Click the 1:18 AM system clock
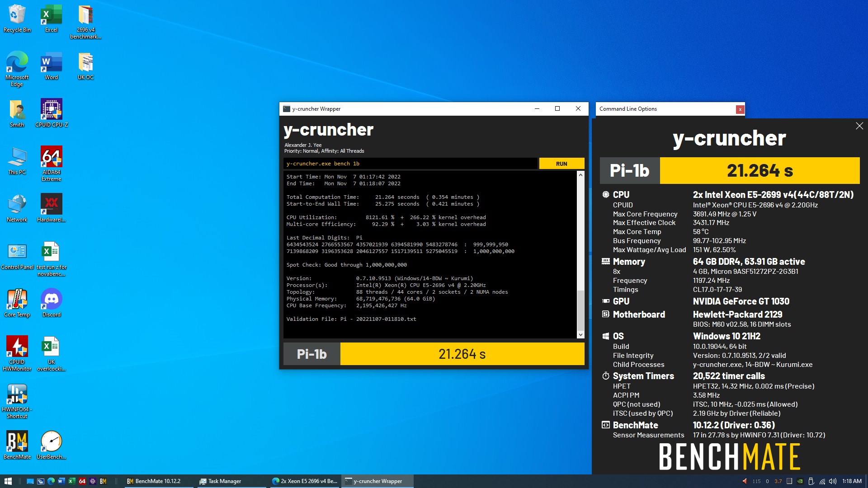868x488 pixels. (x=852, y=481)
